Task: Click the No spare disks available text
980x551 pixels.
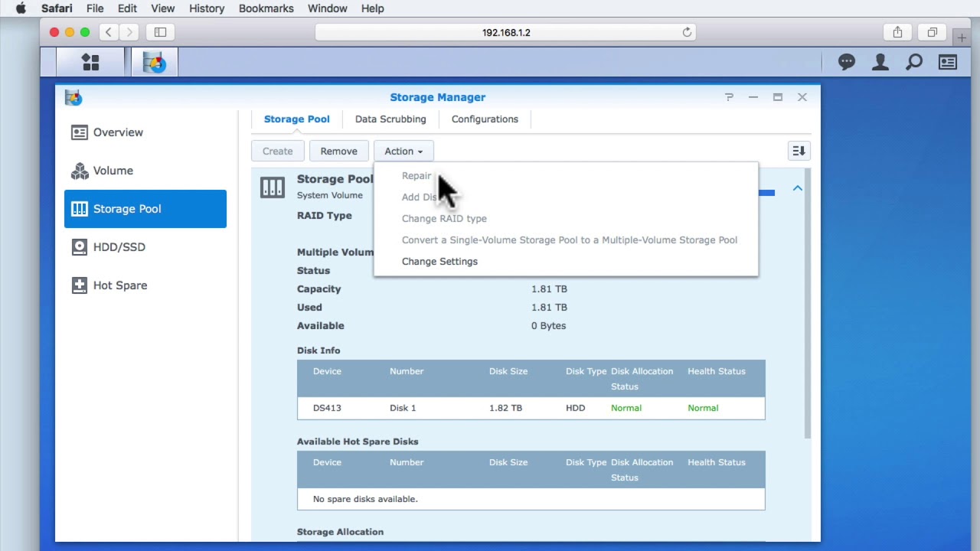Action: coord(365,499)
